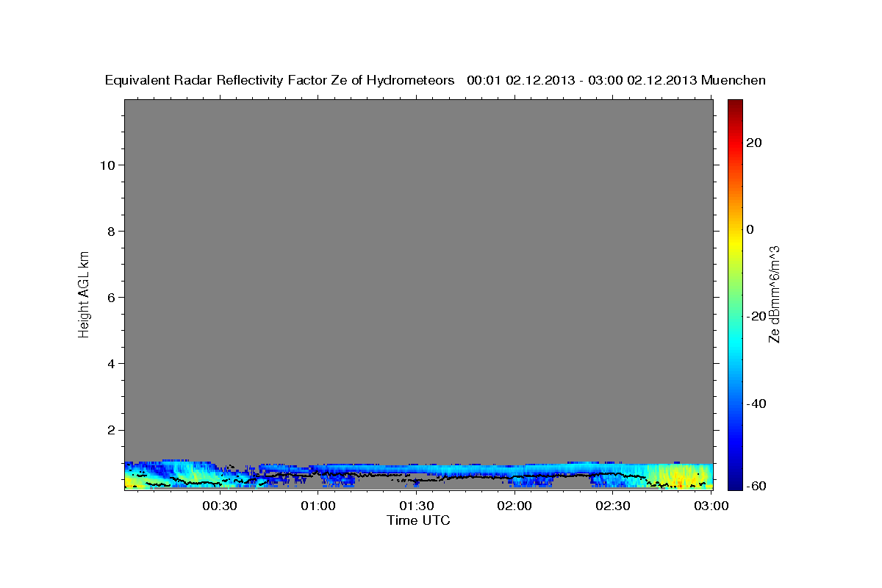Click the colorbar value '-60'
The height and width of the screenshot is (588, 882).
[757, 486]
